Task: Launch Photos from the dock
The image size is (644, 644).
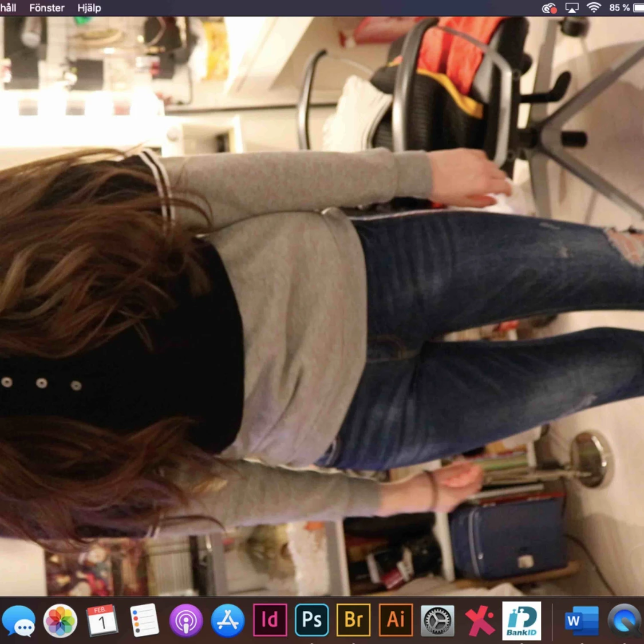Action: 60,621
